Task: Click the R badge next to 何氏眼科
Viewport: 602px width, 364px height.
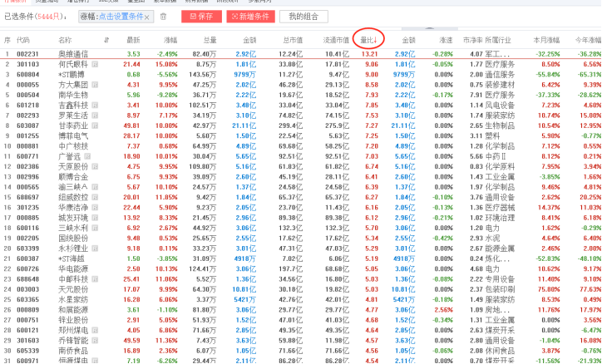Action: (x=95, y=64)
